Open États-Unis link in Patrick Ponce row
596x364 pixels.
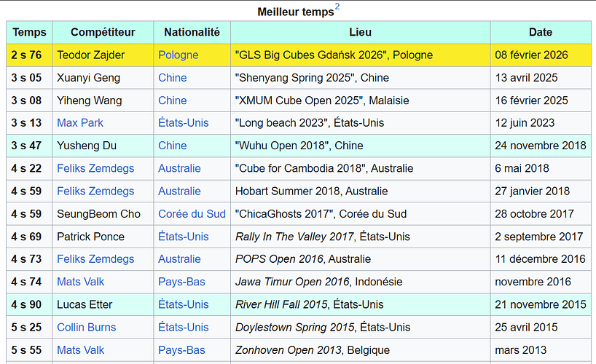tap(183, 237)
